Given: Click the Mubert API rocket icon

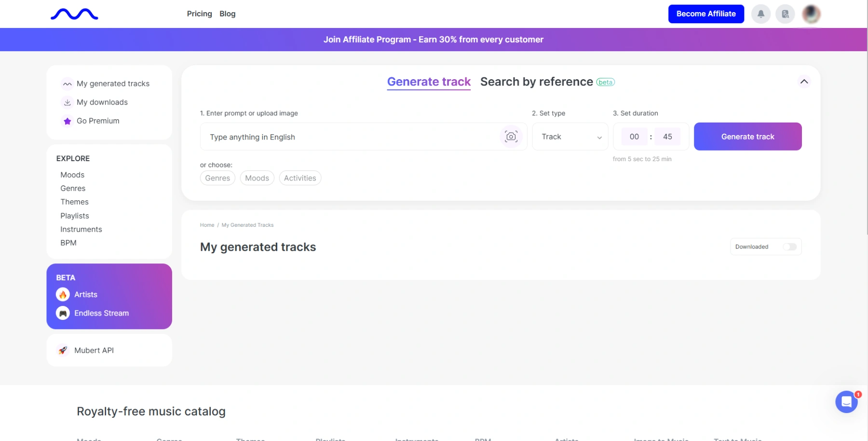Looking at the screenshot, I should point(63,350).
